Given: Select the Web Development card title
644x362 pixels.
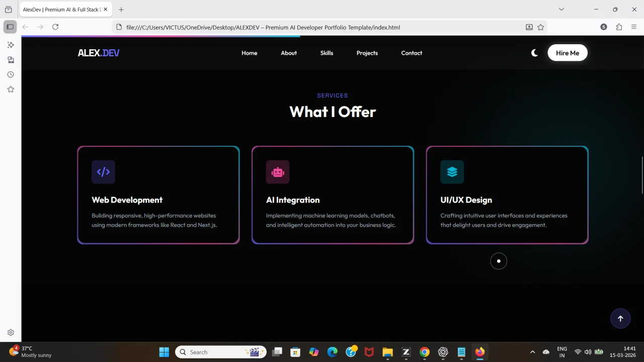Looking at the screenshot, I should click(127, 200).
